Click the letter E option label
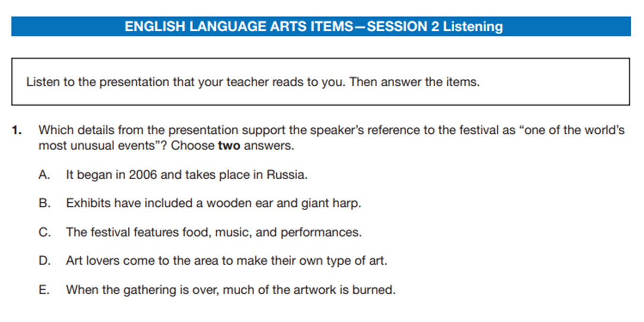The height and width of the screenshot is (322, 644). (45, 290)
